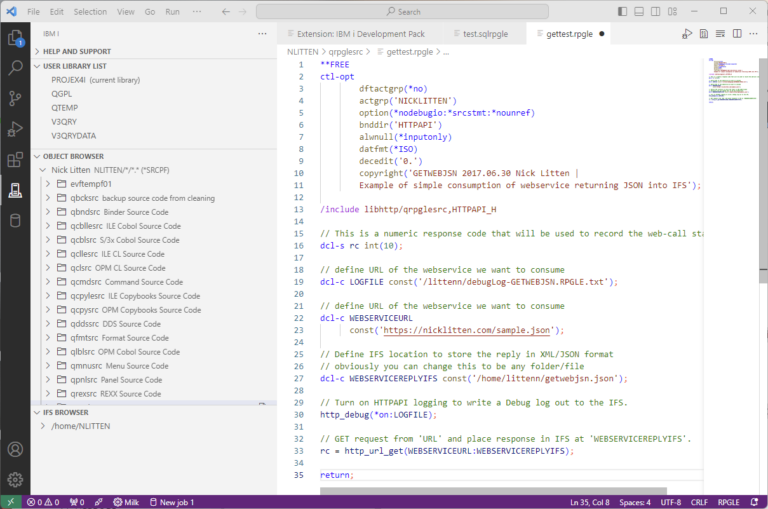Click the second editor action icon beside Run
The image size is (768, 509).
(704, 34)
